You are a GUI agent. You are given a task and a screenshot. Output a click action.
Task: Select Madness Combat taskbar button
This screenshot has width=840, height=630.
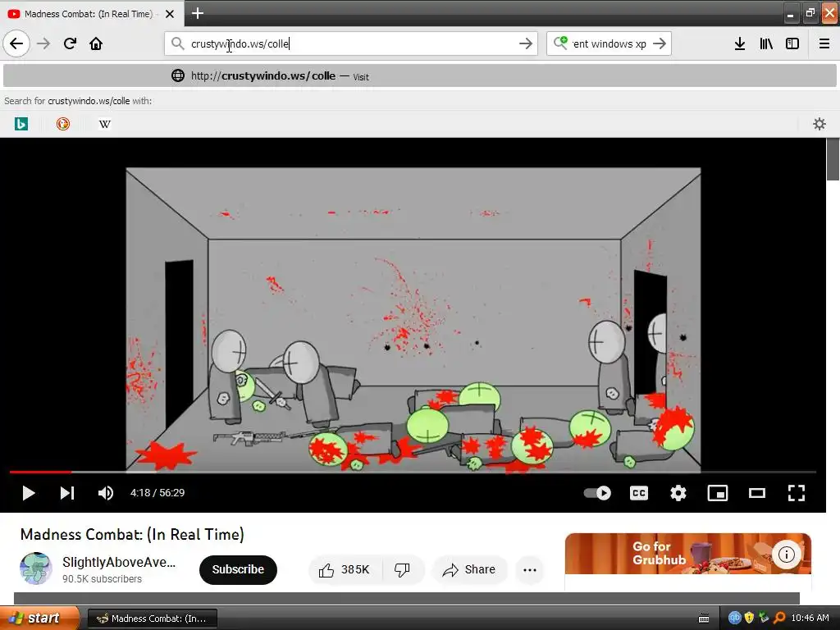(152, 619)
